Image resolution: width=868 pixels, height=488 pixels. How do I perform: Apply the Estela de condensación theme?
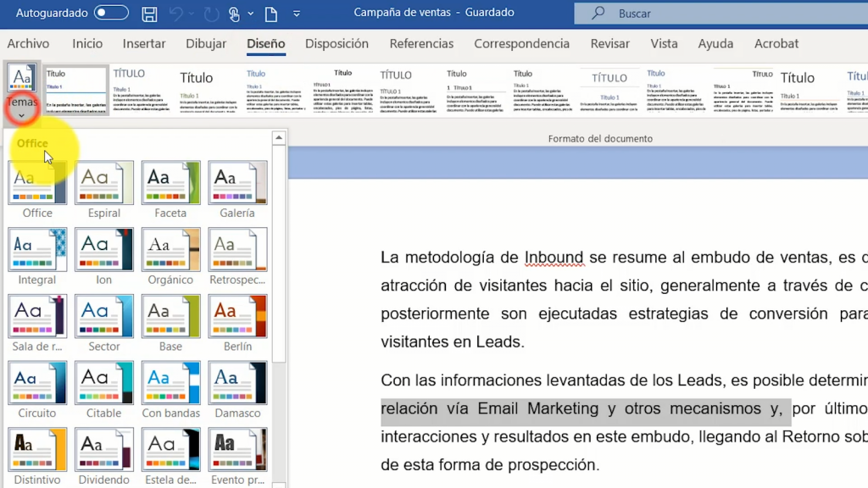tap(170, 457)
